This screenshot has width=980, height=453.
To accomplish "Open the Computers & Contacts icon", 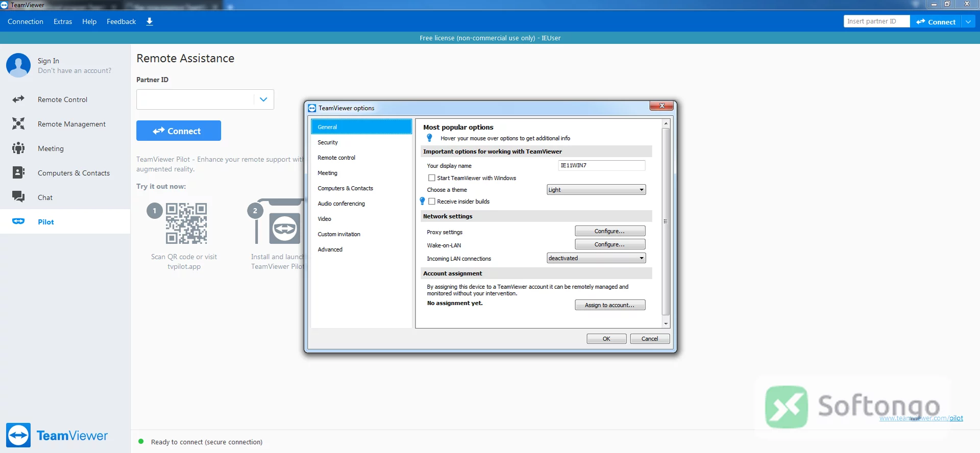I will click(18, 173).
